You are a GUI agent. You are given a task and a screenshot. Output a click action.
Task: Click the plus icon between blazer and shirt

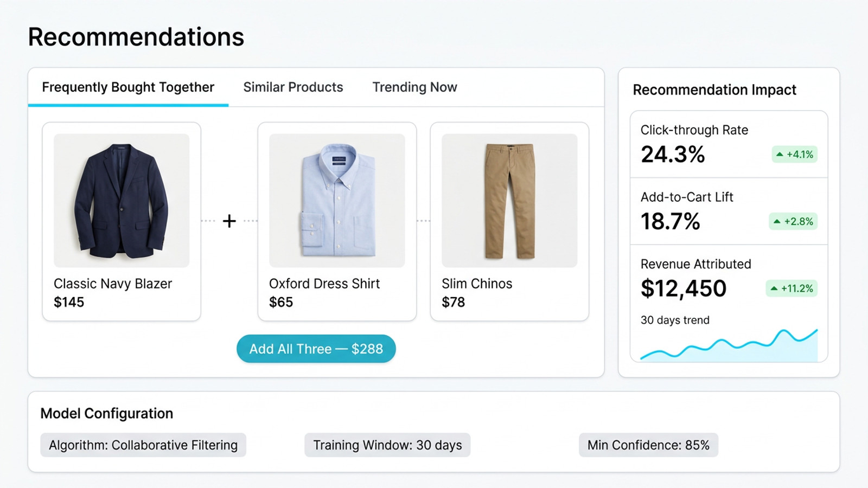(229, 221)
